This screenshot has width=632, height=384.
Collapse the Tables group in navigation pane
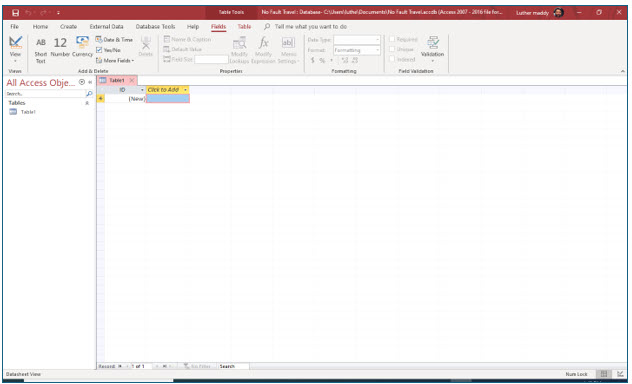pyautogui.click(x=87, y=103)
